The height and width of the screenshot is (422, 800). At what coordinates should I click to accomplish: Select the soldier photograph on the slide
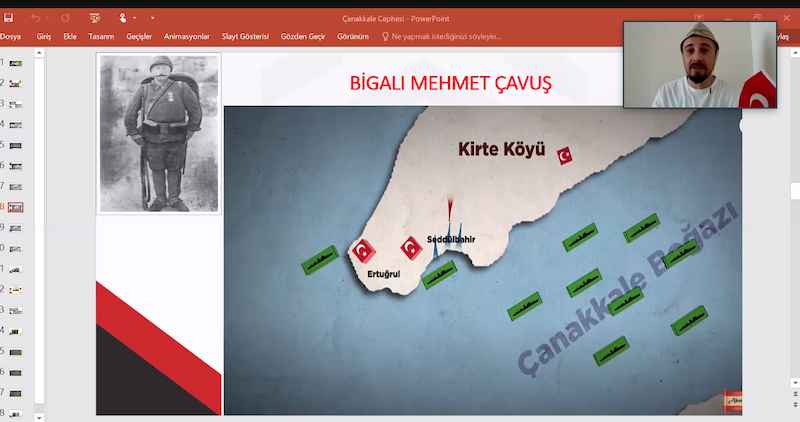[159, 131]
